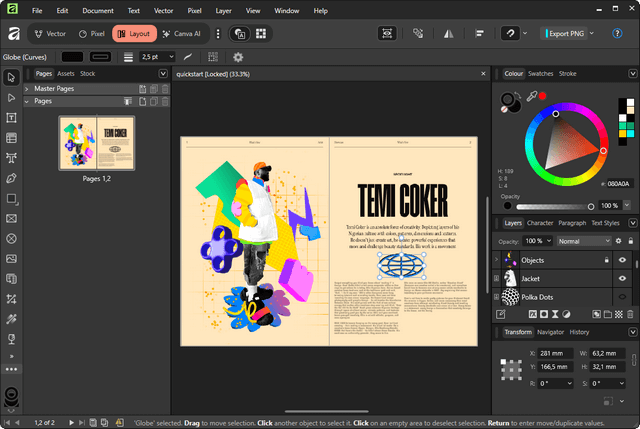
Task: Click the flip horizontal toolbar icon
Action: point(449,34)
